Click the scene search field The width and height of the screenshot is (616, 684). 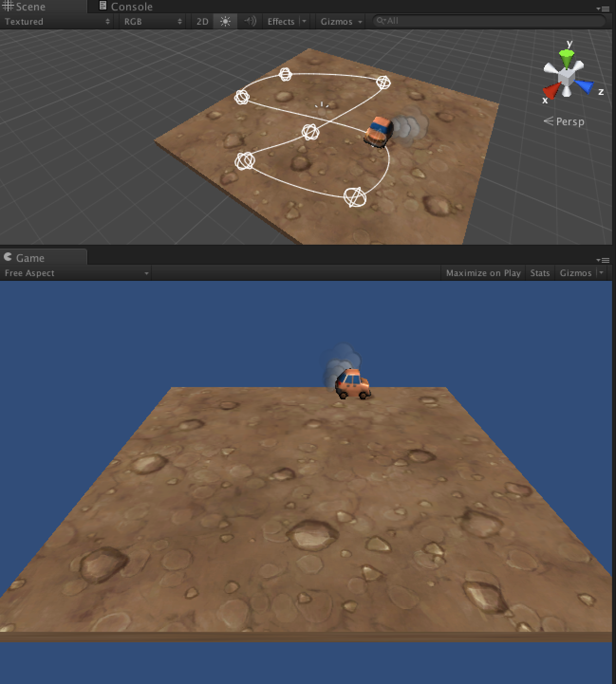click(489, 21)
